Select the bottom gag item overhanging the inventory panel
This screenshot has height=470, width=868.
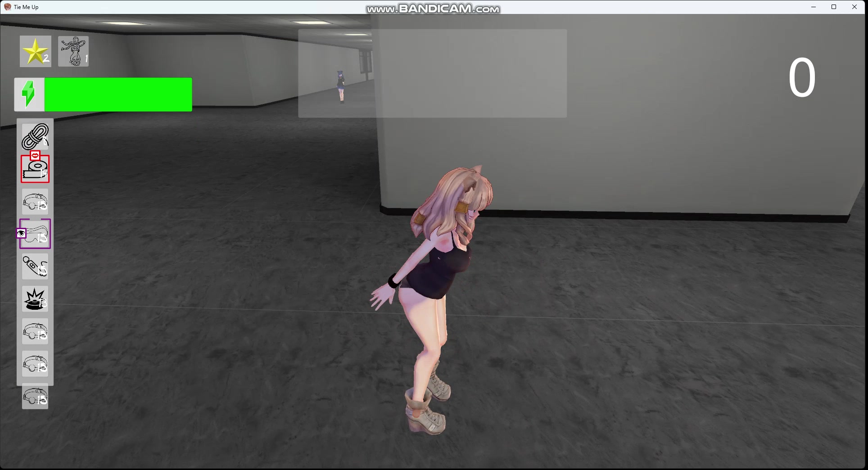pos(35,397)
